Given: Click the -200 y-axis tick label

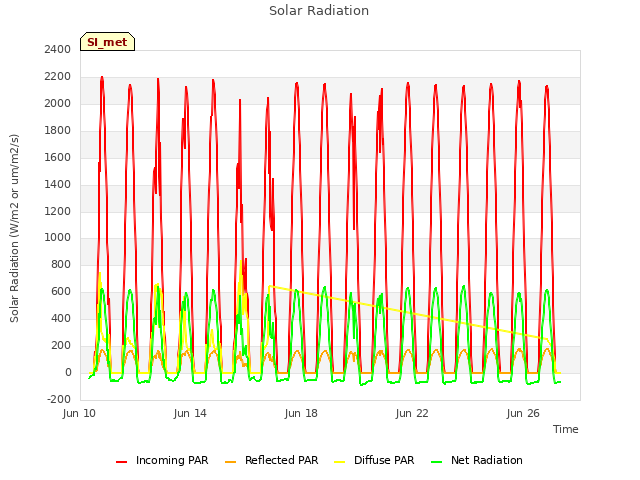Looking at the screenshot, I should pos(59,399).
